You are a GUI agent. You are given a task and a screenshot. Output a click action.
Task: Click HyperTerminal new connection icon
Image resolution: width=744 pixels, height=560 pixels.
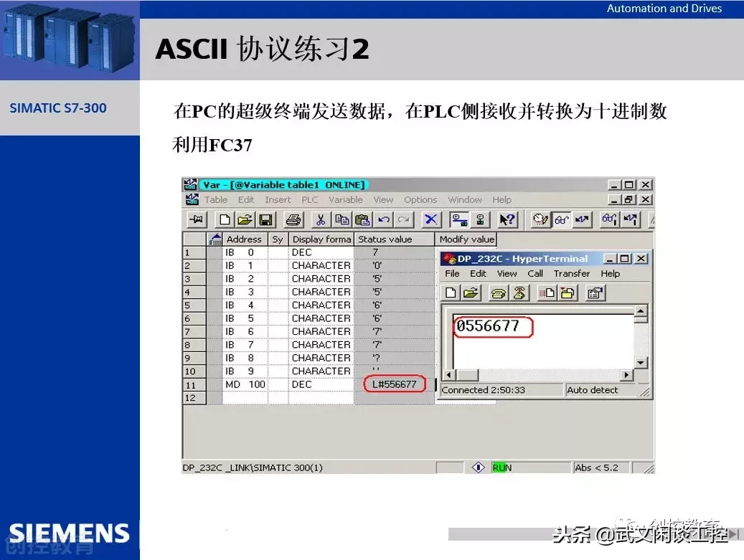pyautogui.click(x=451, y=293)
